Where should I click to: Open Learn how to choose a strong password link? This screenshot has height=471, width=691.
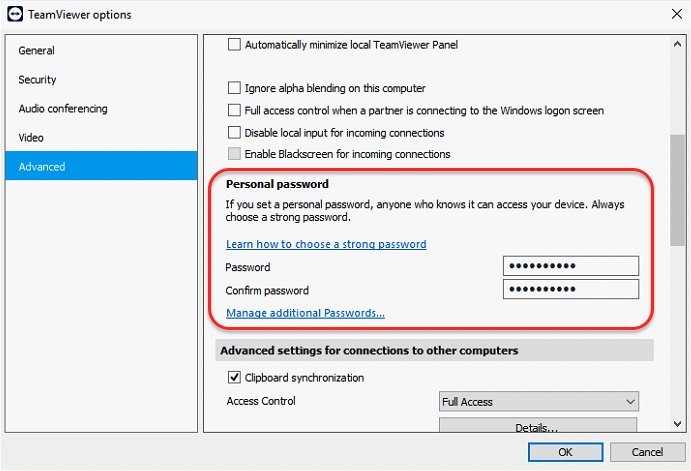point(326,244)
